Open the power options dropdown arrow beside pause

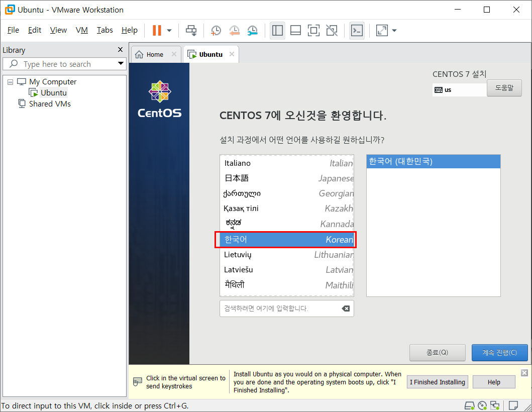169,31
